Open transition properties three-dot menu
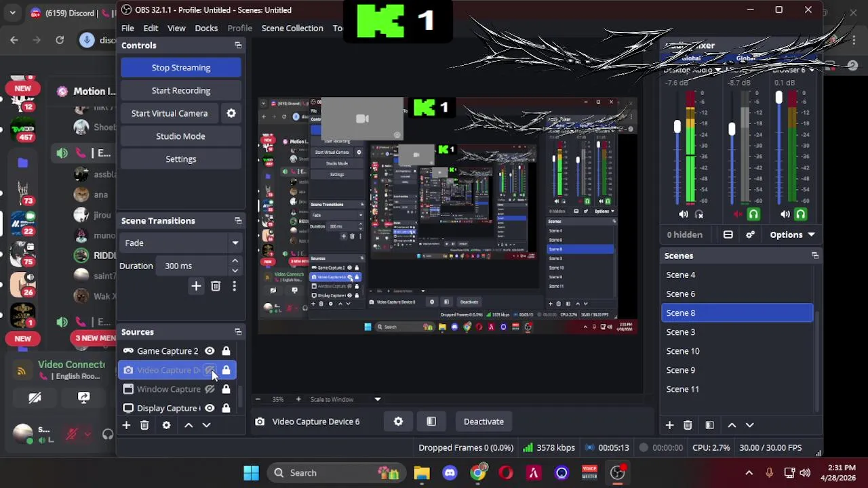 click(234, 286)
